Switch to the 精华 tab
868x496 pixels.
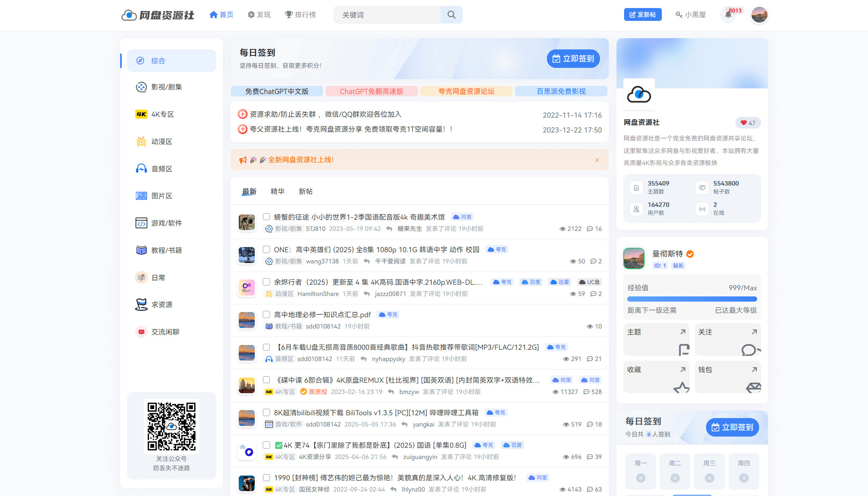(277, 192)
